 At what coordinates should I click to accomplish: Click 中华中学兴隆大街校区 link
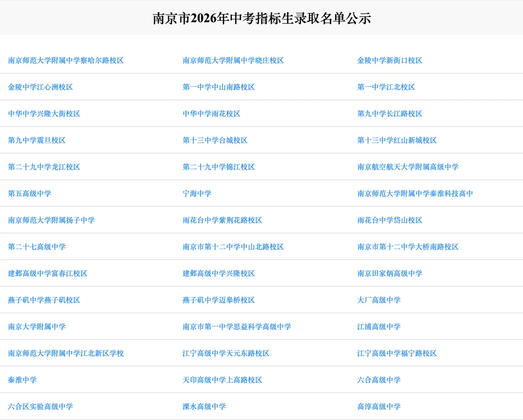44,114
